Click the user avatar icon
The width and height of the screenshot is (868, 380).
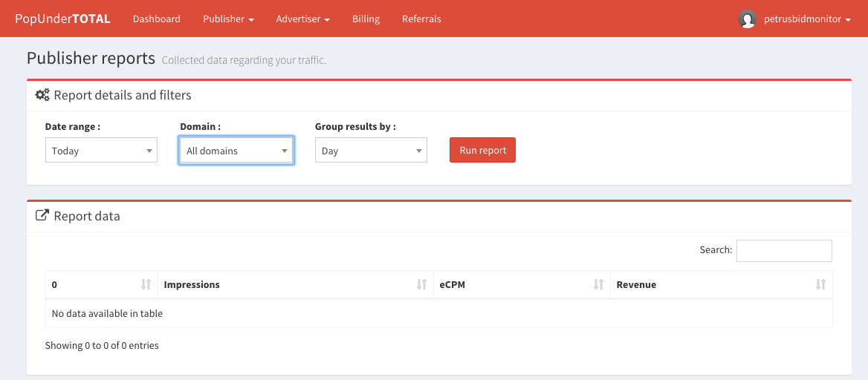[x=747, y=19]
